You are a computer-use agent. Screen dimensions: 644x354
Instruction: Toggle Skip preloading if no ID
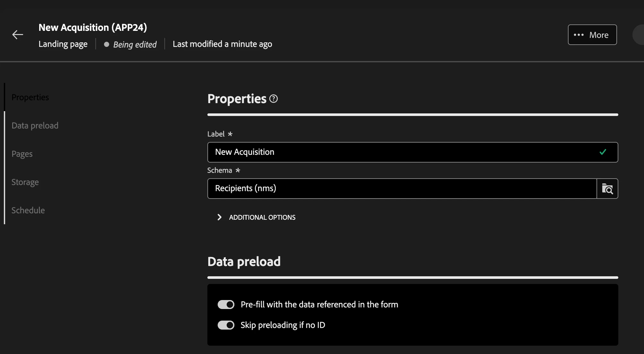tap(226, 325)
